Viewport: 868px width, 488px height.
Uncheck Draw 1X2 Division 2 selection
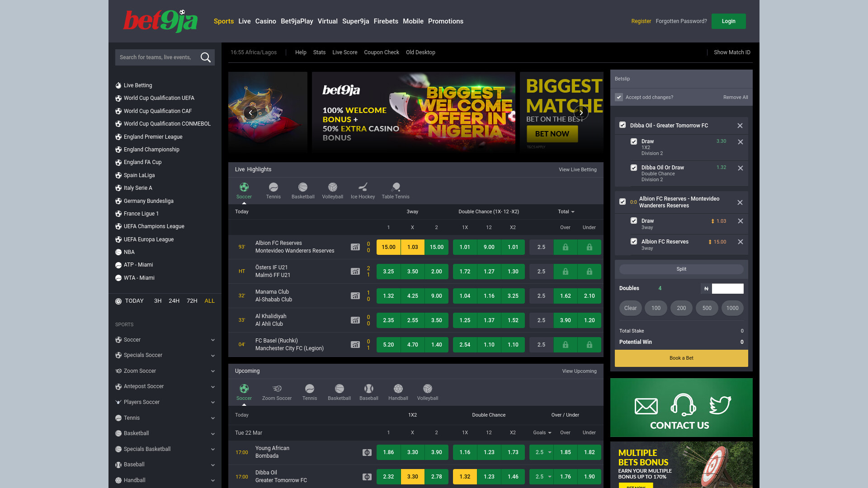[x=634, y=141]
